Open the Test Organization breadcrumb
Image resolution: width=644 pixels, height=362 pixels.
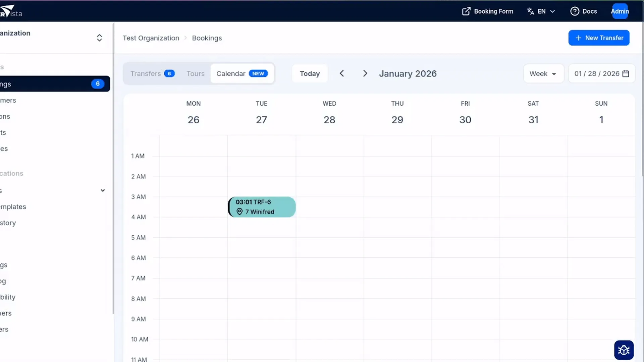click(151, 38)
